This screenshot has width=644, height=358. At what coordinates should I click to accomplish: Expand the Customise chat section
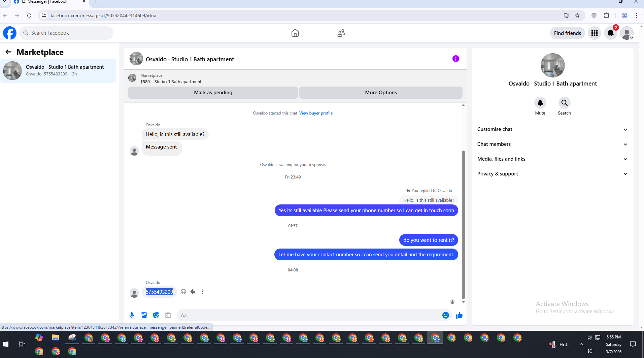[x=552, y=129]
